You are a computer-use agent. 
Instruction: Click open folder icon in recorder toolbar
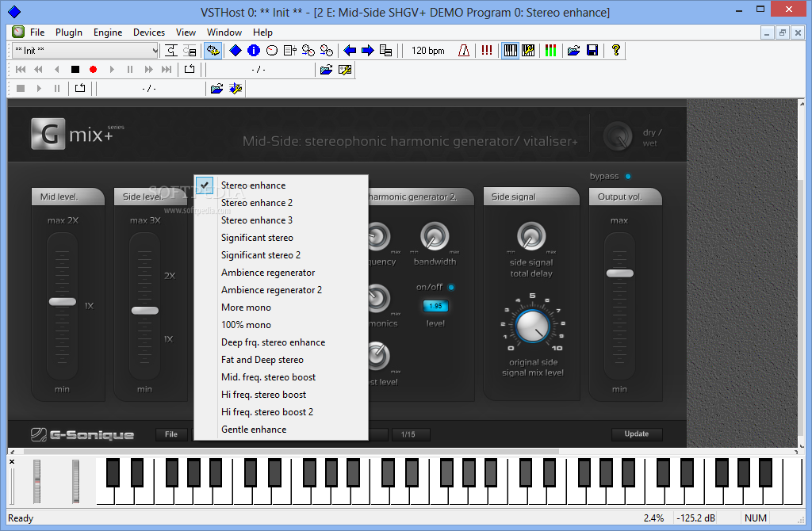217,89
